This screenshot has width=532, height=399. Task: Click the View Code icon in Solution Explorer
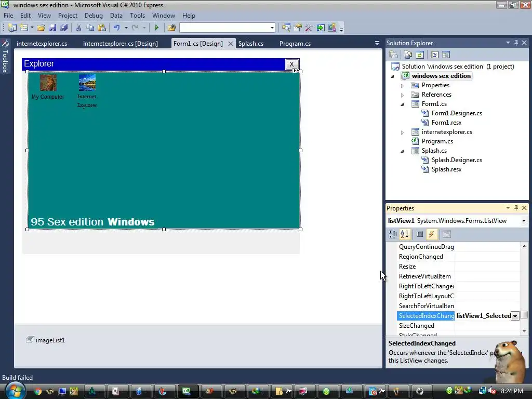[435, 55]
